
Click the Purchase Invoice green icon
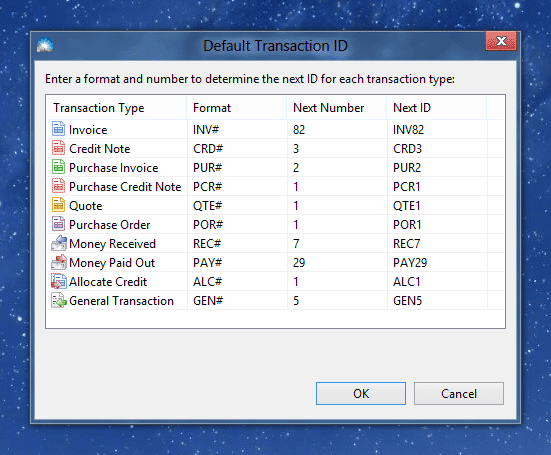point(58,167)
